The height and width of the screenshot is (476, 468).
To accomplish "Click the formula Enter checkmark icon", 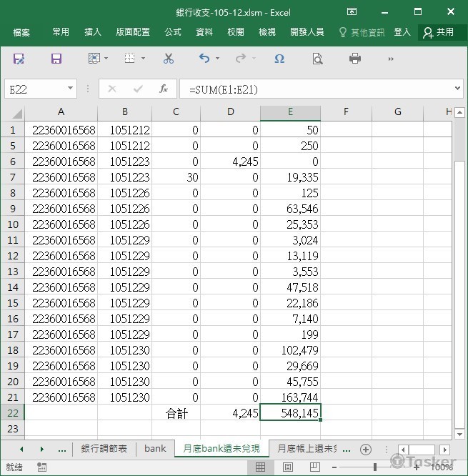I will (x=138, y=89).
